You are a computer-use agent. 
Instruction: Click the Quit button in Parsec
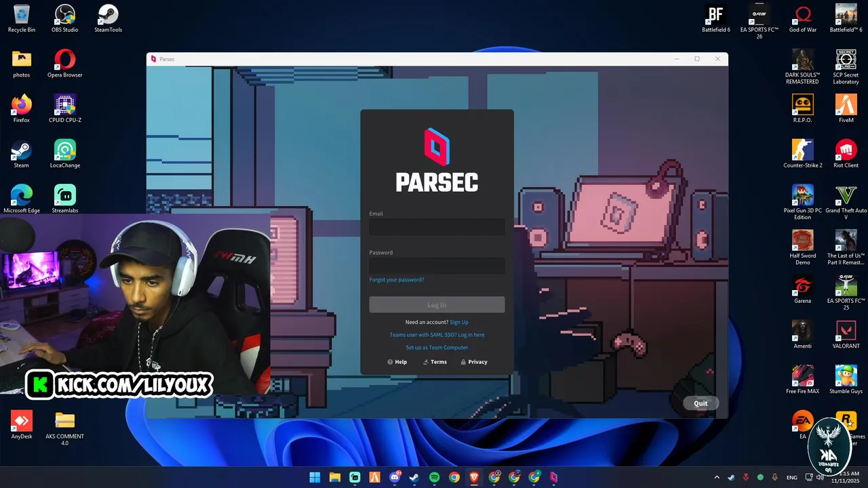pos(701,403)
